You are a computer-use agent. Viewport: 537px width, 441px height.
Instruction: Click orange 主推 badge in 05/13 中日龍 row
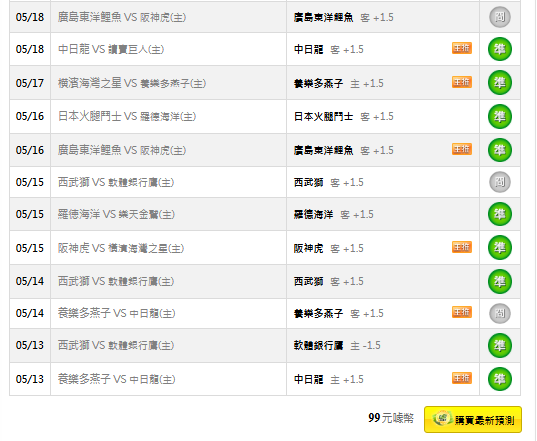click(462, 378)
